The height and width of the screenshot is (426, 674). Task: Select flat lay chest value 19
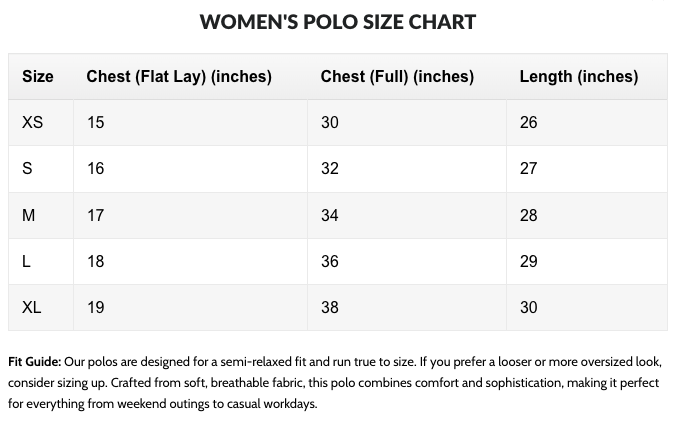tap(96, 307)
